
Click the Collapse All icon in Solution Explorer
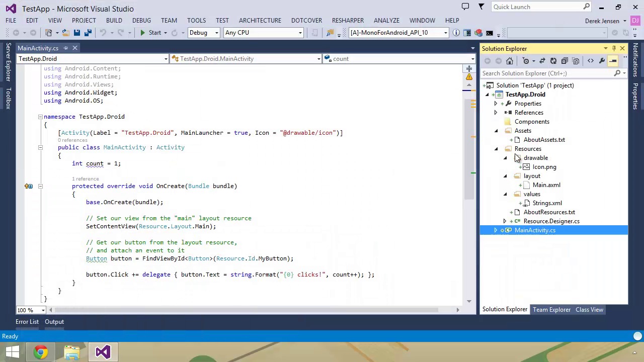click(x=565, y=61)
